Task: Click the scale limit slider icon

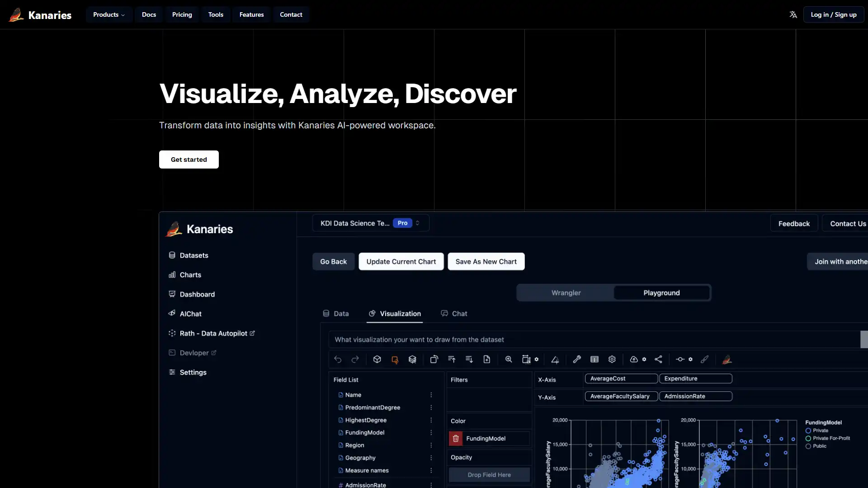Action: [680, 359]
